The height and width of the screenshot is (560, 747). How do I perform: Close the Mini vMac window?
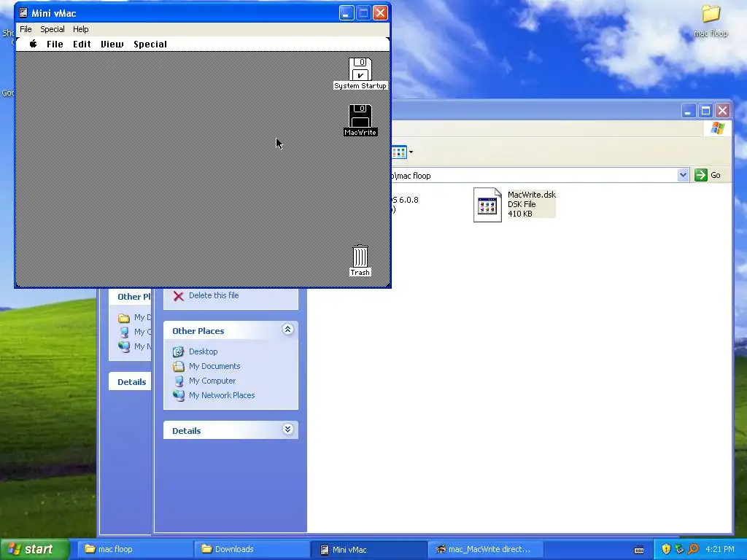click(x=379, y=13)
